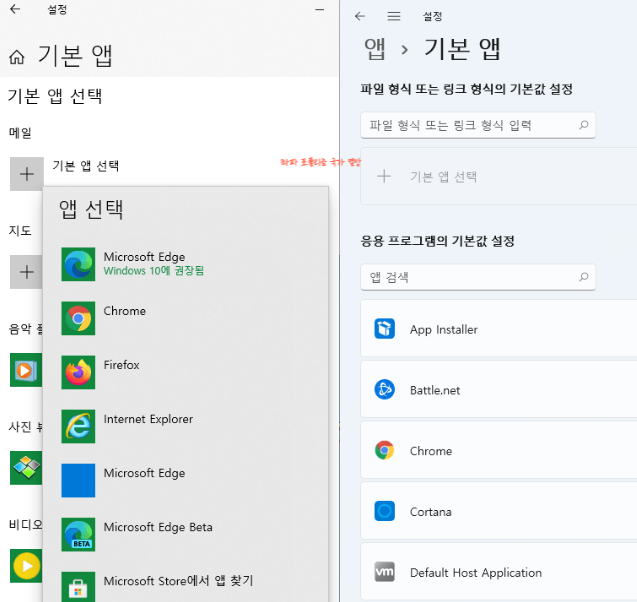Open Cortana icon in app list
This screenshot has width=637, height=602.
[x=384, y=511]
